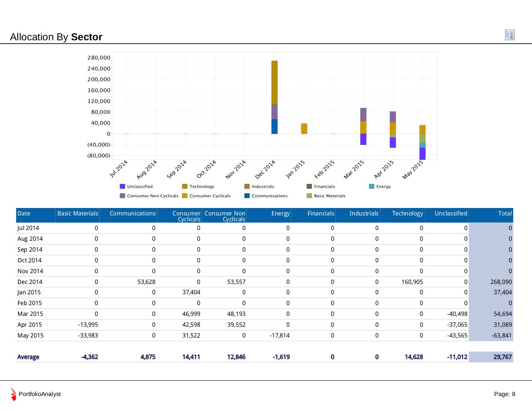Click the Consumer Non Cyclicals table header
This screenshot has width=532, height=411.
(x=224, y=215)
